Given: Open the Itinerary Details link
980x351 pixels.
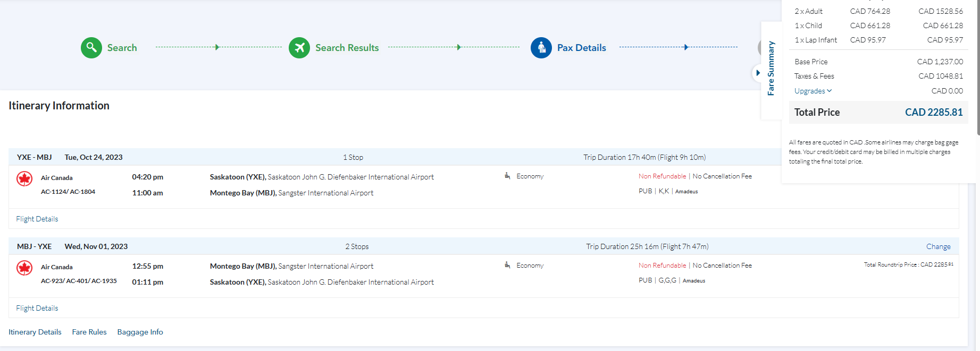Looking at the screenshot, I should [35, 332].
